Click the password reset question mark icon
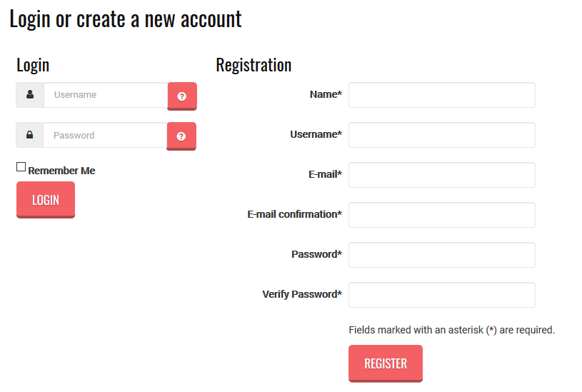The image size is (582, 392). pyautogui.click(x=181, y=136)
